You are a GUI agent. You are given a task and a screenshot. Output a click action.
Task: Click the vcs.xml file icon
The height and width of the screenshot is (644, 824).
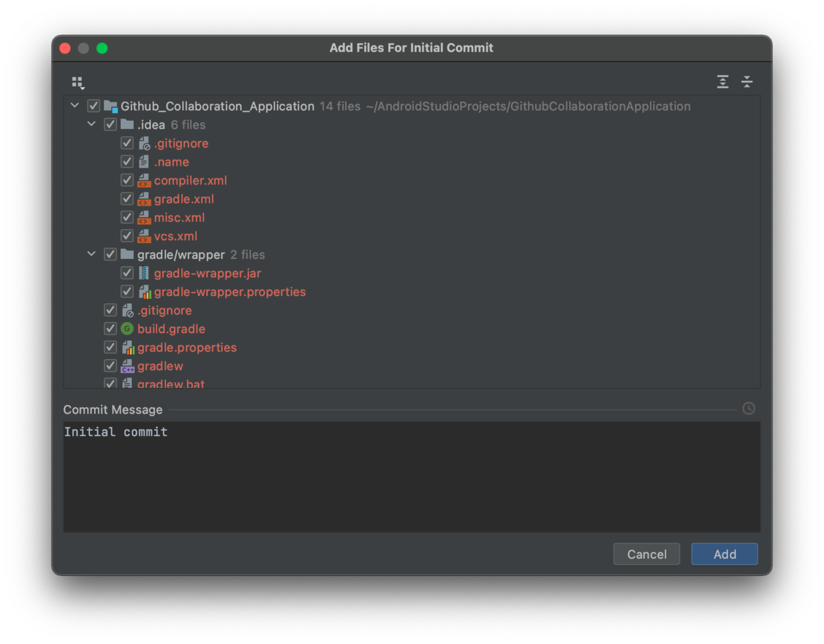(144, 236)
